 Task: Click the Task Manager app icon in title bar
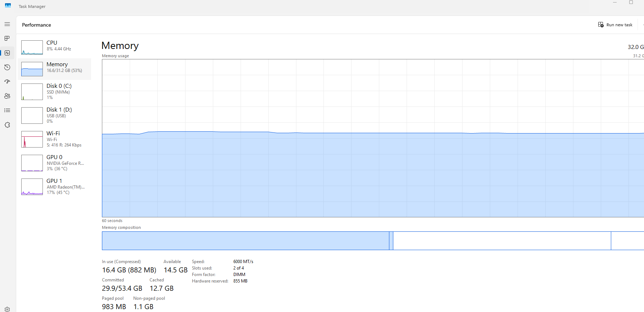click(8, 5)
